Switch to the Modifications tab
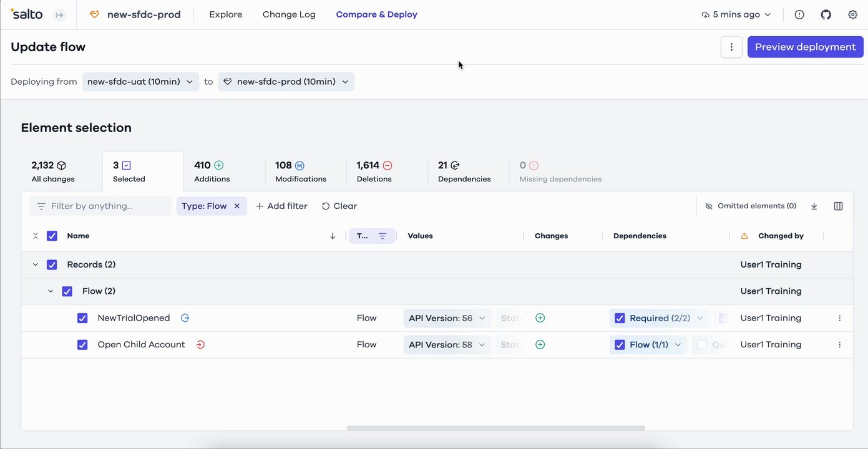The width and height of the screenshot is (868, 449). [306, 171]
